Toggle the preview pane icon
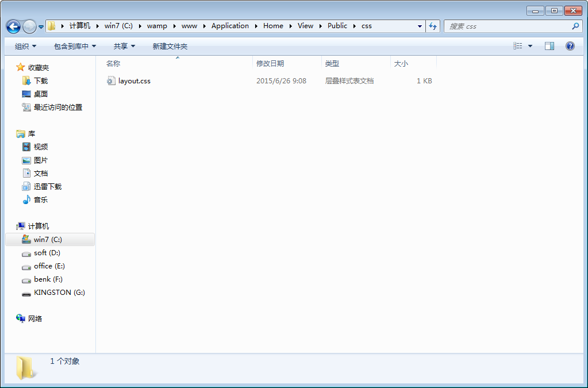The width and height of the screenshot is (588, 388). 549,46
